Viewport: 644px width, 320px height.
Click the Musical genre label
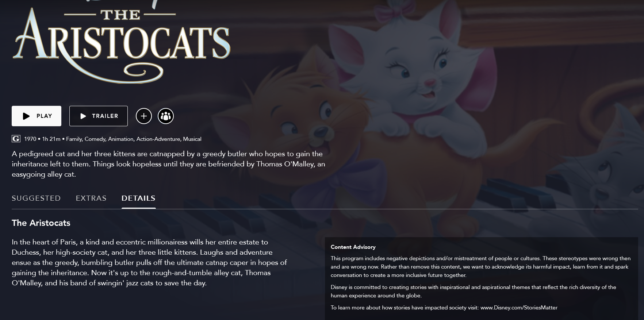coord(192,139)
